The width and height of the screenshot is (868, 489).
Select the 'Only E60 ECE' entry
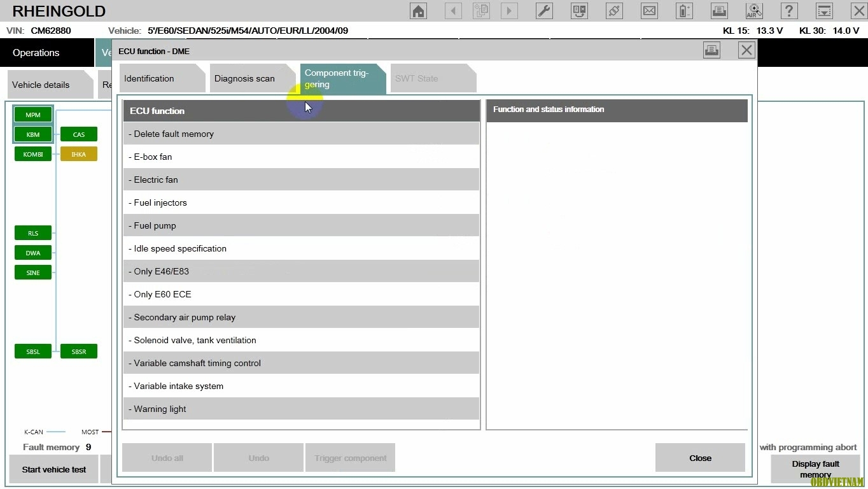(x=301, y=294)
